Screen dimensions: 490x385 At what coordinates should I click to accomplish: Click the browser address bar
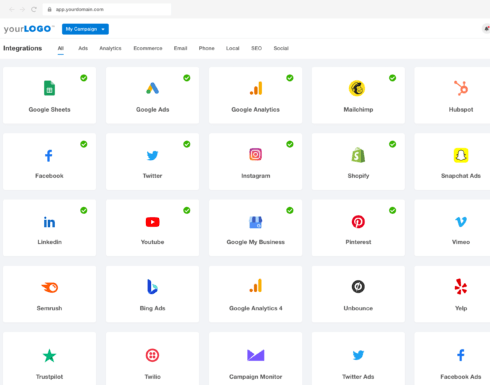coord(107,9)
